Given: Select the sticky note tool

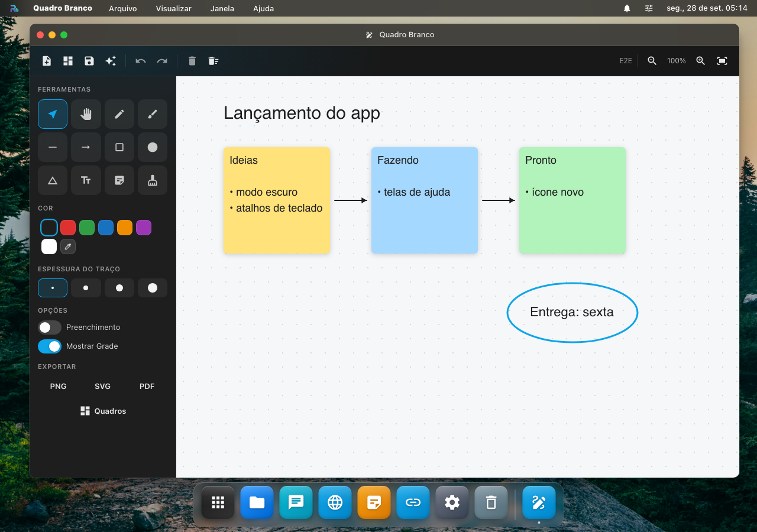Looking at the screenshot, I should (x=119, y=180).
